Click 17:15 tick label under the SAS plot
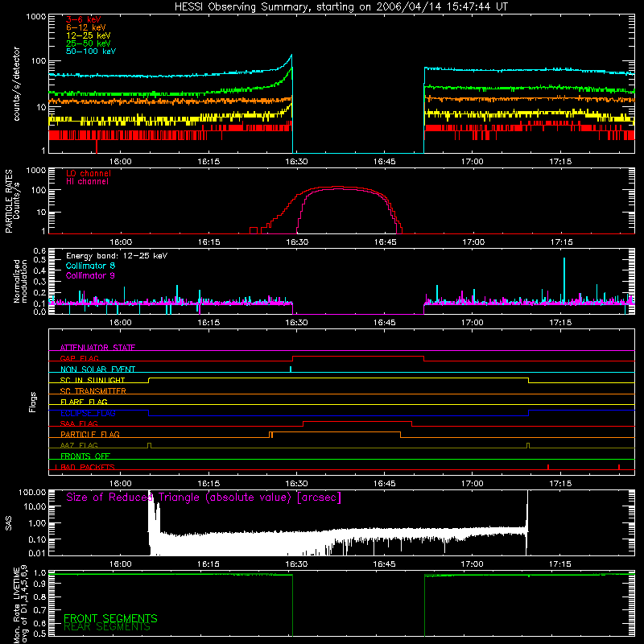The height and width of the screenshot is (644, 644). [x=560, y=564]
